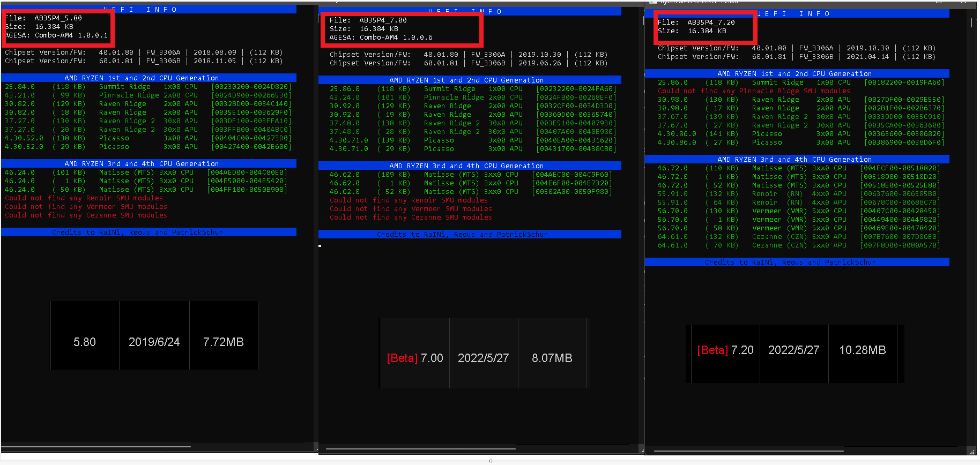Screen dimensions: 980x465
Task: Click the 43.24.0 Pinnacle Ridge row
Action: click(473, 97)
